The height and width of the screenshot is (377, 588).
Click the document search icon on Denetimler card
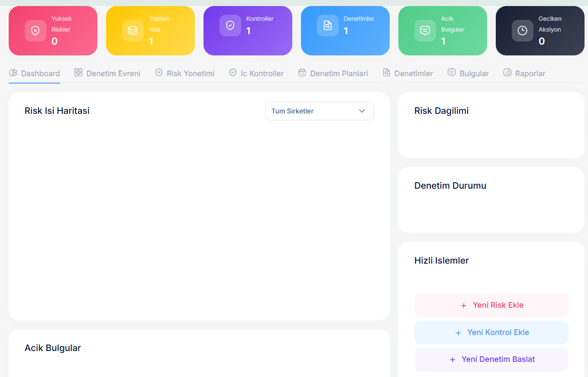tap(327, 26)
